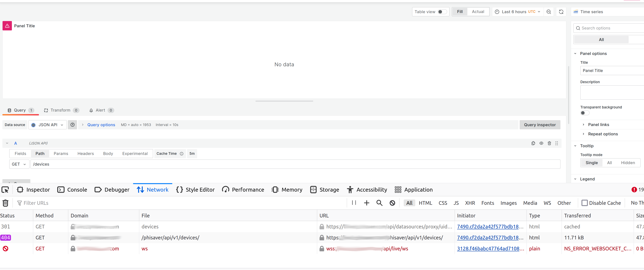Screen dimensions: 644x270
Task: Clear network log with trash icon
Action: point(5,203)
